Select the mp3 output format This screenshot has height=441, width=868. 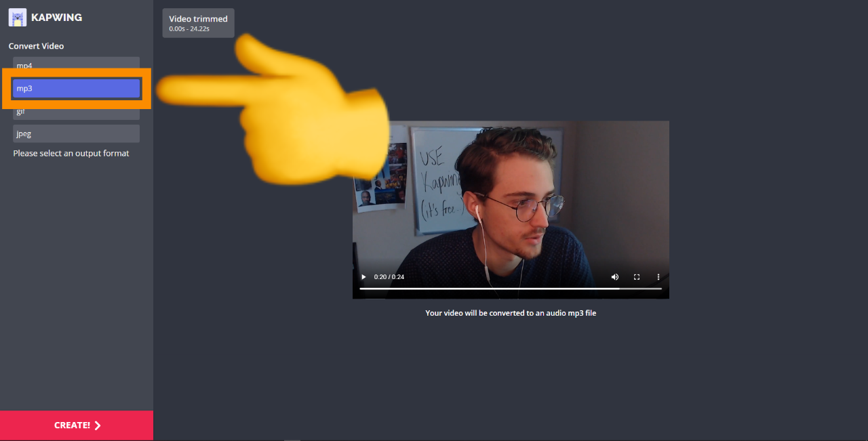[76, 89]
